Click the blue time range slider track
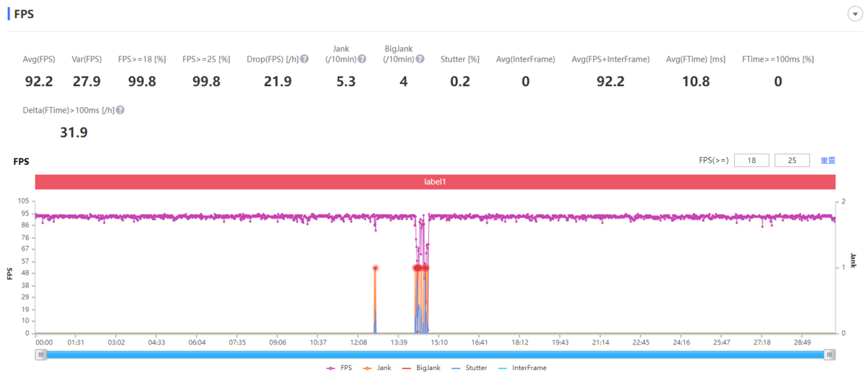Viewport: 868px width, 375px height. tap(434, 355)
